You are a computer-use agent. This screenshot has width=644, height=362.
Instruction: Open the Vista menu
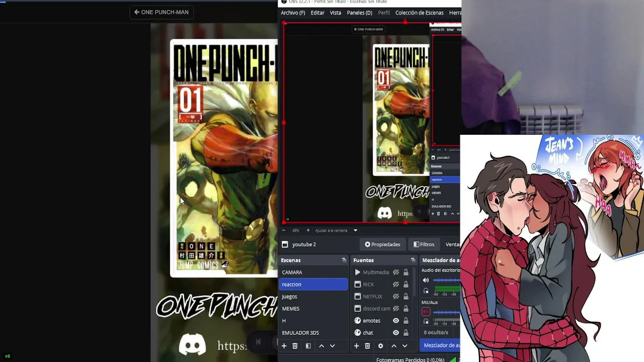[336, 13]
